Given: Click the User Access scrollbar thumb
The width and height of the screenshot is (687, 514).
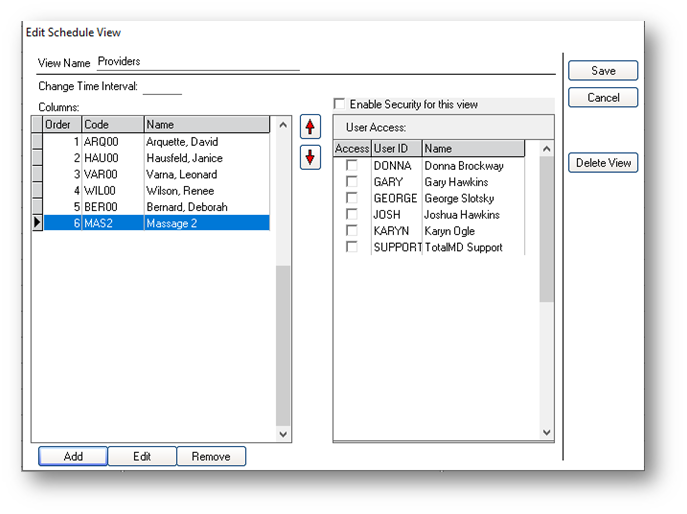Looking at the screenshot, I should coord(546,229).
